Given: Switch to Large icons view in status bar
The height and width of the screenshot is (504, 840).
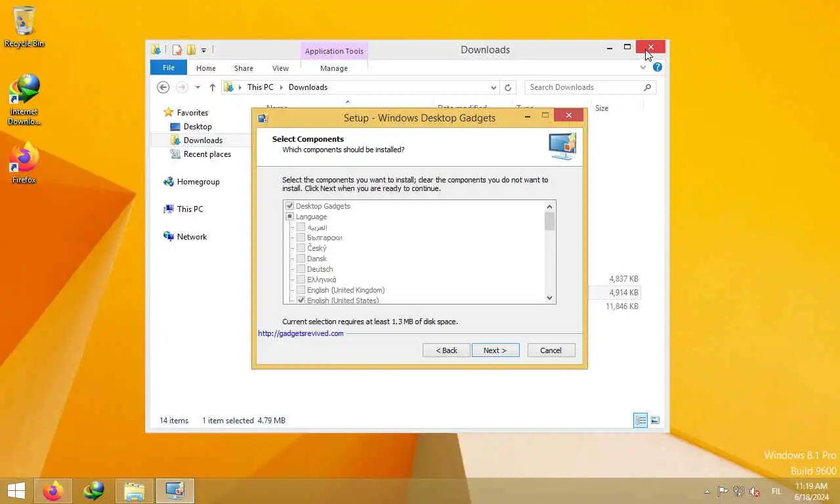Looking at the screenshot, I should (655, 421).
